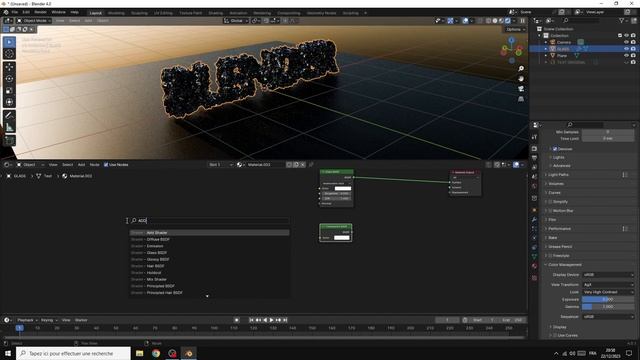
Task: Toggle visibility eye of Collection in outliner
Action: tap(626, 36)
